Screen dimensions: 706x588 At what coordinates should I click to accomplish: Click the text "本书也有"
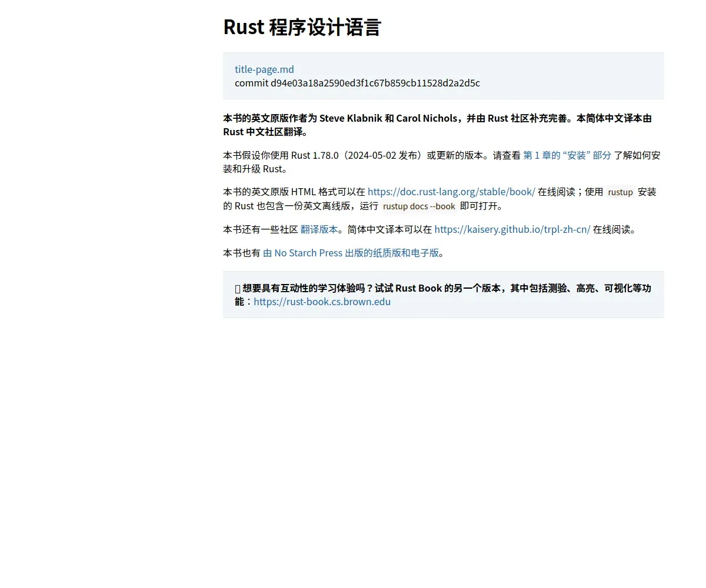tap(242, 253)
